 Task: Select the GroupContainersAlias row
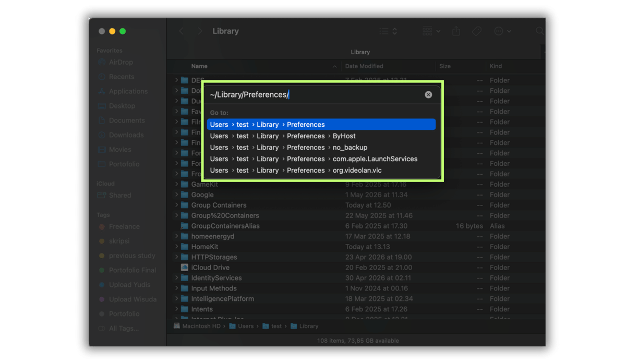[356, 226]
